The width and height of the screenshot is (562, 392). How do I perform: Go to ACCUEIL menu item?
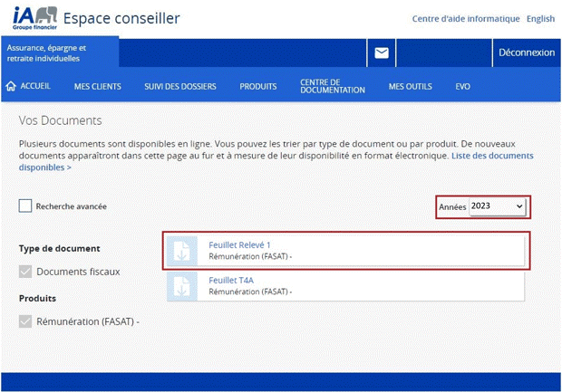[x=35, y=86]
